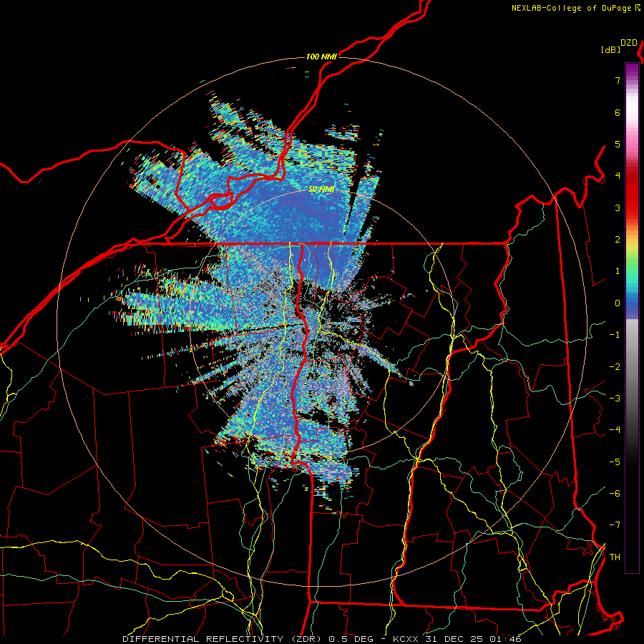Click the NEXLAB-College of DuPage text
644x644 pixels.
(571, 8)
